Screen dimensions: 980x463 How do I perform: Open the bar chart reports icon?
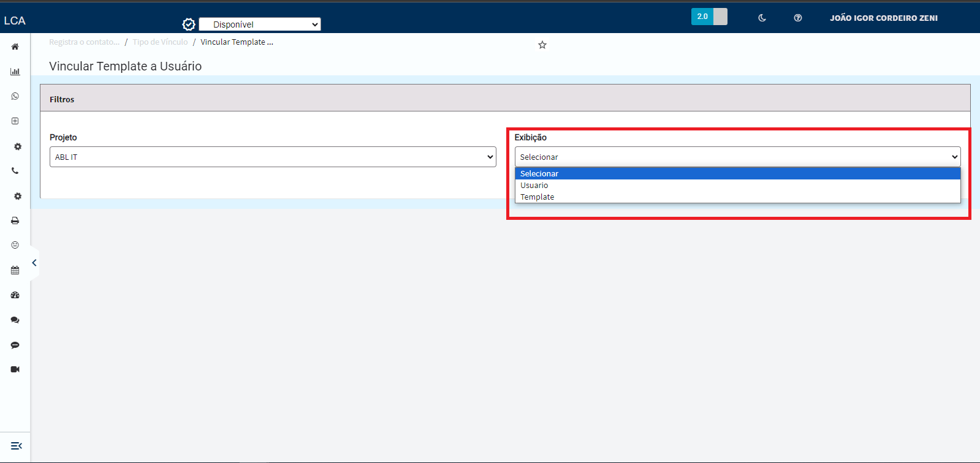tap(15, 72)
